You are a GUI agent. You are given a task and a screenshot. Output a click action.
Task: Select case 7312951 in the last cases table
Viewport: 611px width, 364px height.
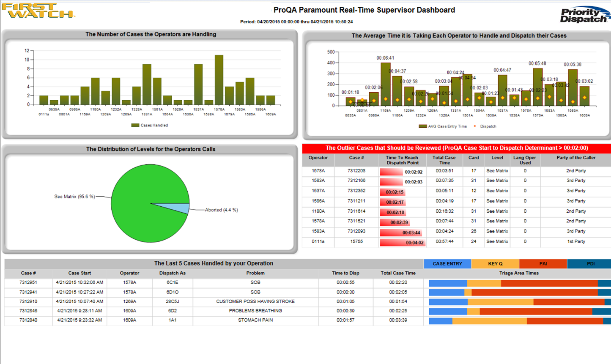[x=28, y=282]
